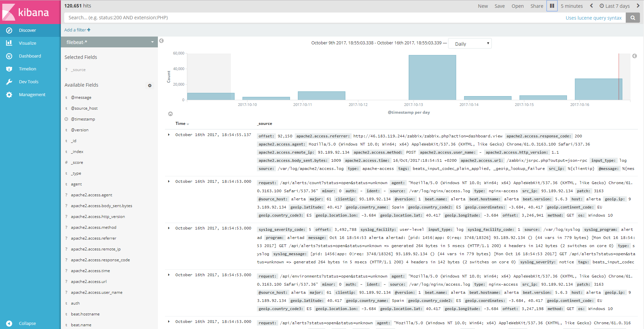Toggle chart legend arrow at right

tap(635, 56)
